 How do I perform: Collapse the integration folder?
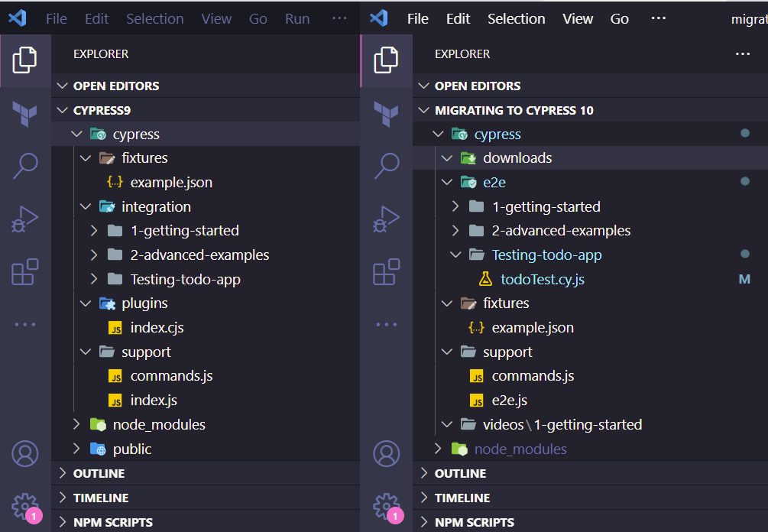[x=155, y=206]
